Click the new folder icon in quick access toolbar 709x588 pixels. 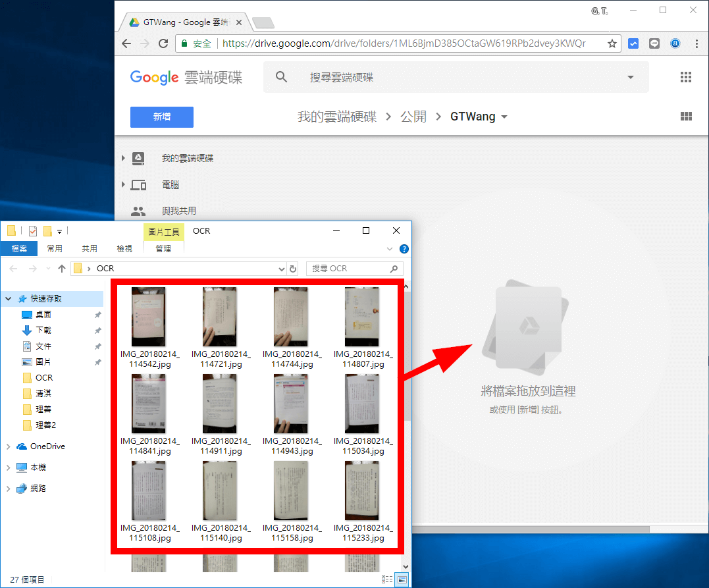47,230
